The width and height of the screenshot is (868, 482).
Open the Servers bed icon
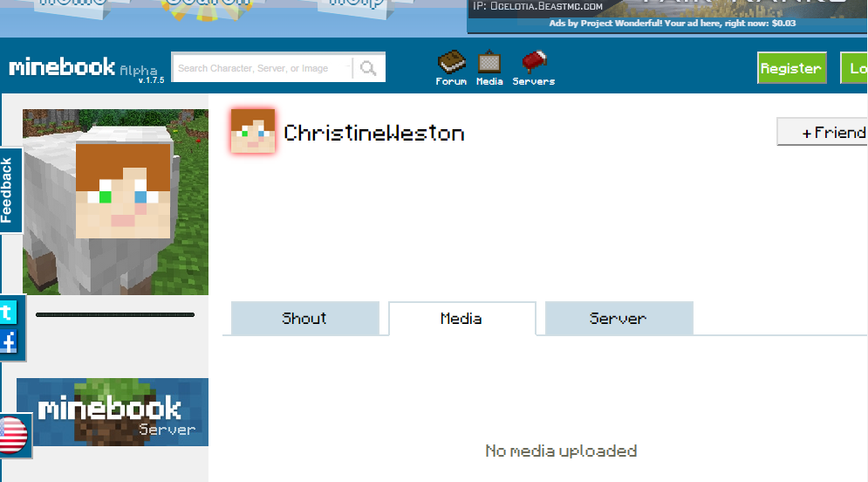click(534, 67)
